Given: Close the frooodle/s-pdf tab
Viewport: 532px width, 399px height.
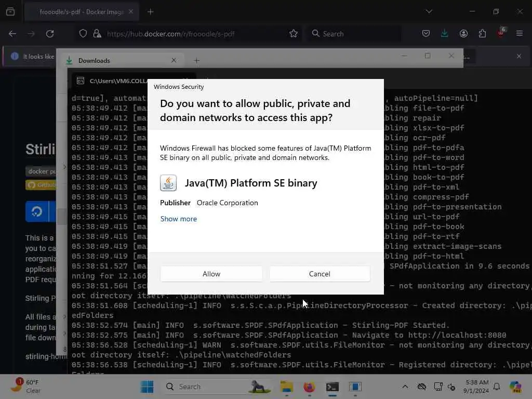Looking at the screenshot, I should coord(131,11).
